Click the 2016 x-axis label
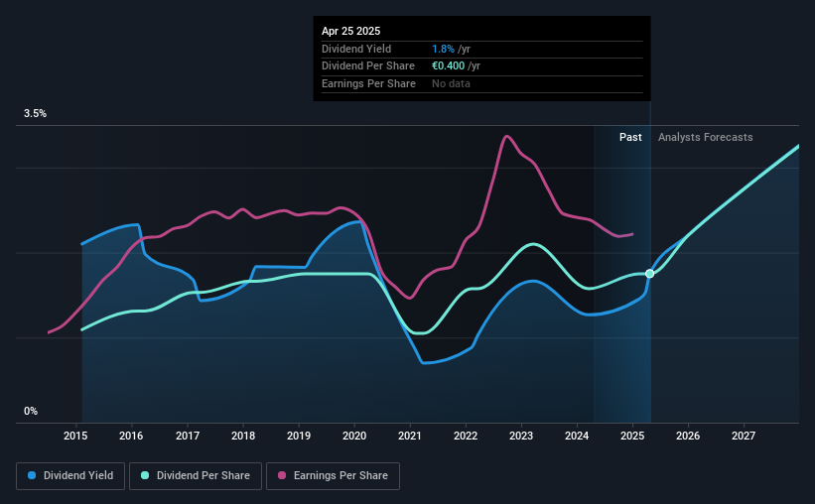The image size is (815, 504). (x=131, y=436)
